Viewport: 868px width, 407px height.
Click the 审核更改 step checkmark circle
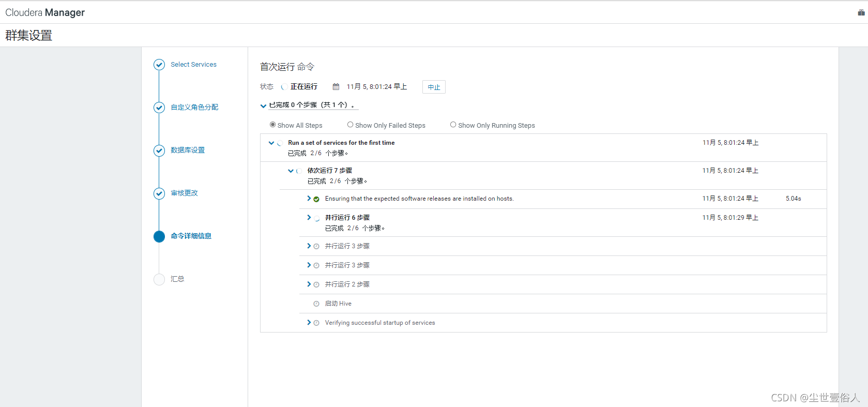tap(159, 193)
